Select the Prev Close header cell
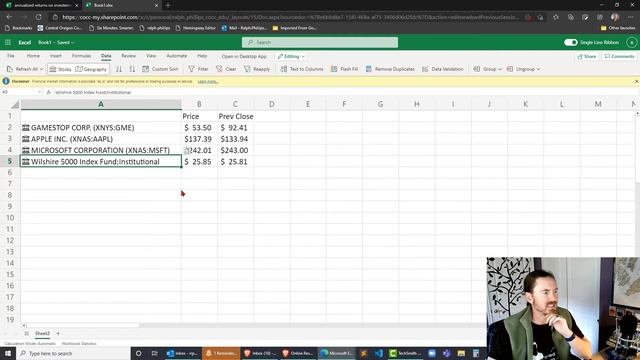 tap(236, 116)
